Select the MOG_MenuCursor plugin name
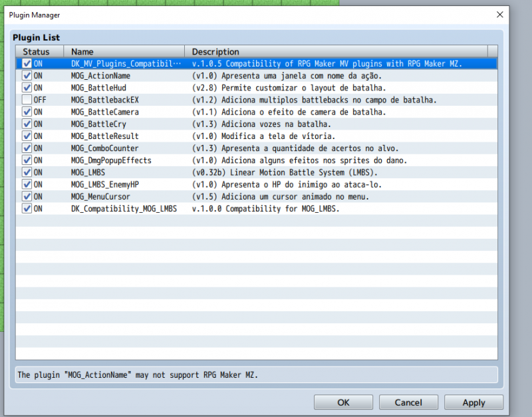This screenshot has height=417, width=532. pyautogui.click(x=100, y=196)
